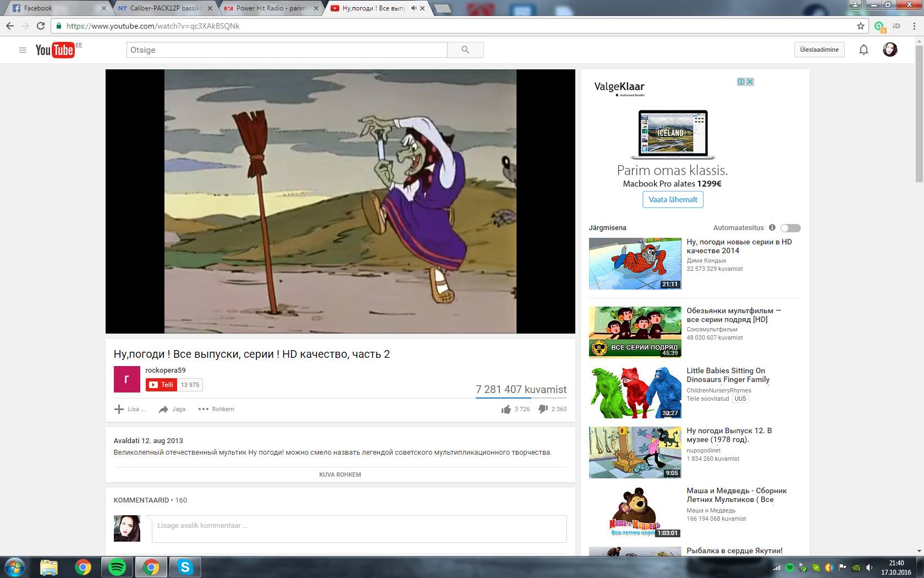This screenshot has height=578, width=924.
Task: Go to YouTube home via logo
Action: (x=54, y=50)
